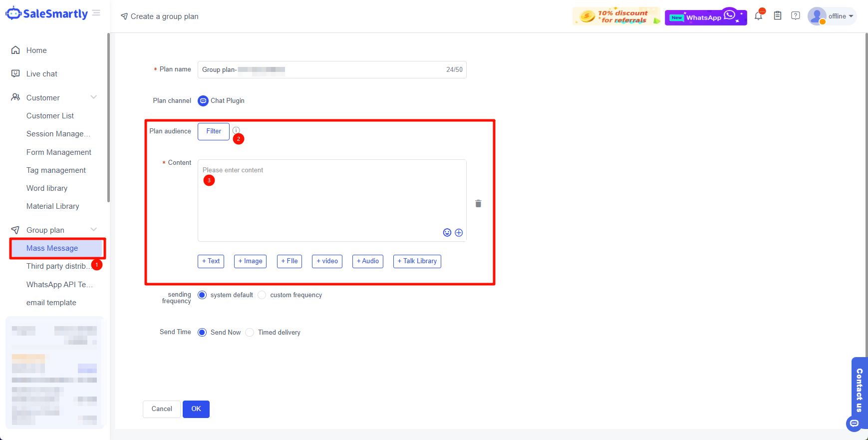Open WhatsApp API Template menu item
This screenshot has width=868, height=440.
point(59,285)
